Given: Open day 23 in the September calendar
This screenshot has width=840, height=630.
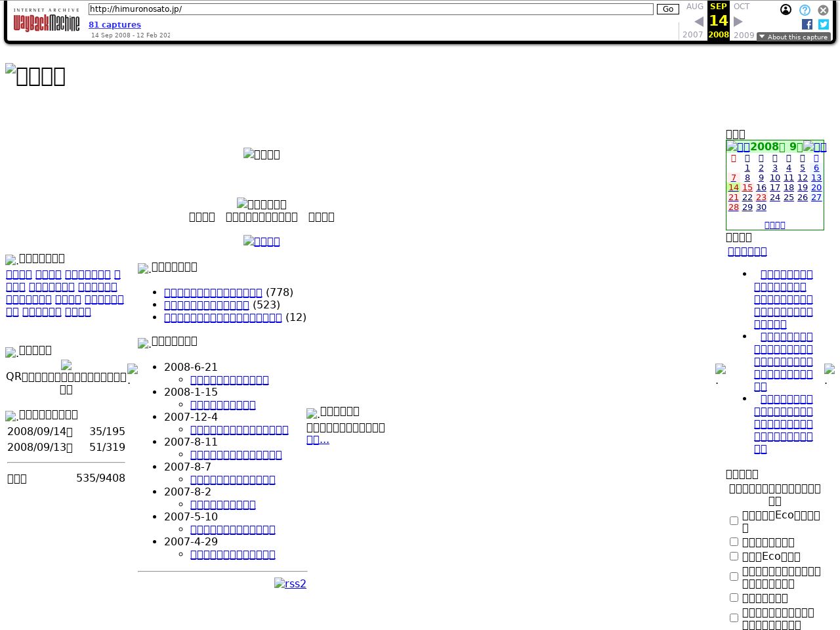Looking at the screenshot, I should 761,198.
